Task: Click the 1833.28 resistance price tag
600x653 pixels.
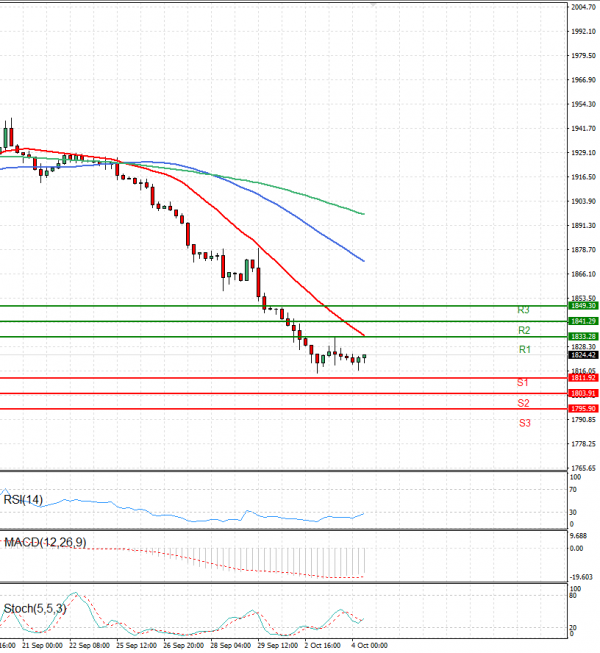Action: pos(583,336)
